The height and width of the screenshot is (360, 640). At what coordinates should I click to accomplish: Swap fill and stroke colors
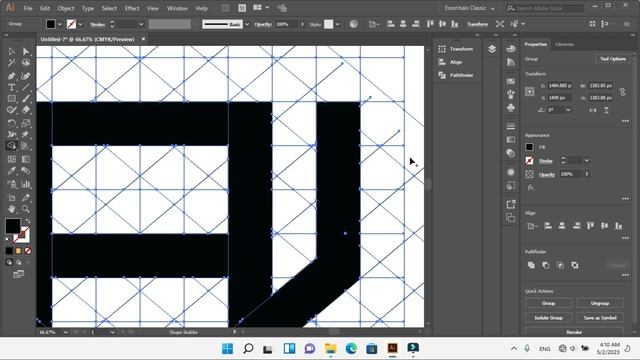tap(27, 221)
